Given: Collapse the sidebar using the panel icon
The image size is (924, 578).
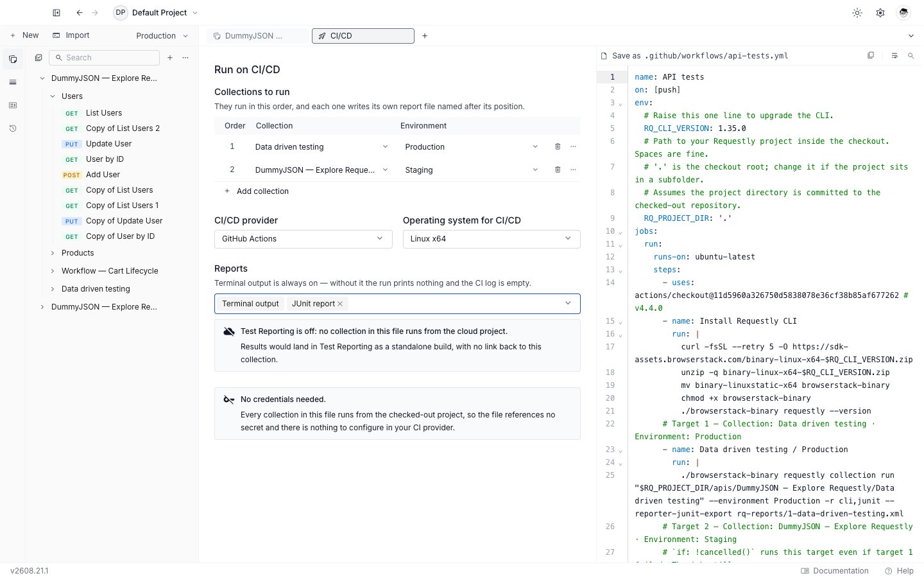Looking at the screenshot, I should [x=56, y=13].
